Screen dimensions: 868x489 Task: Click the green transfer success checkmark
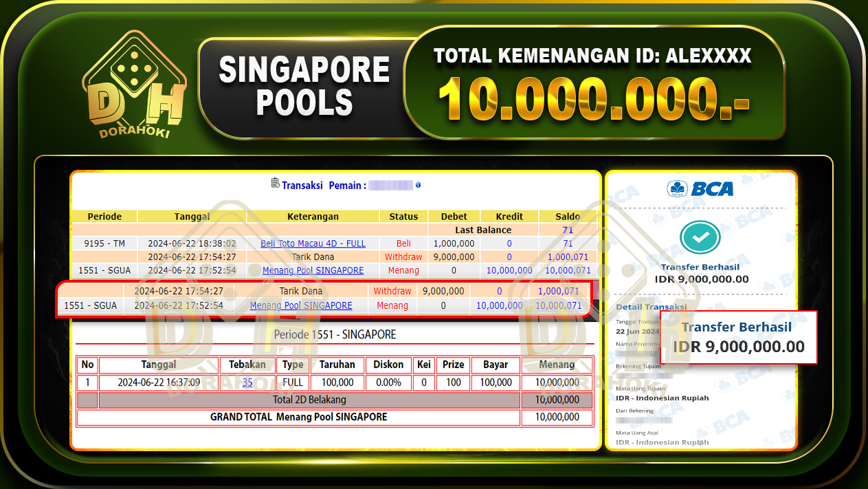(x=700, y=239)
